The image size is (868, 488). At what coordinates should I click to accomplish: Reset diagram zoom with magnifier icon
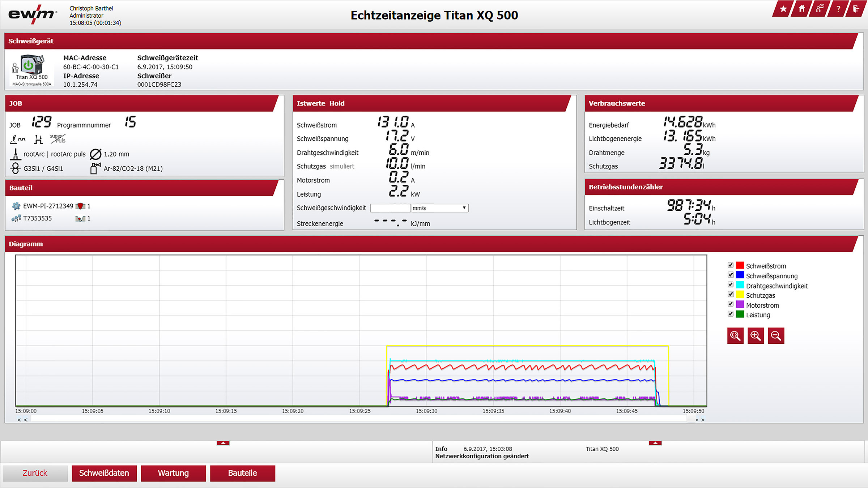[735, 336]
